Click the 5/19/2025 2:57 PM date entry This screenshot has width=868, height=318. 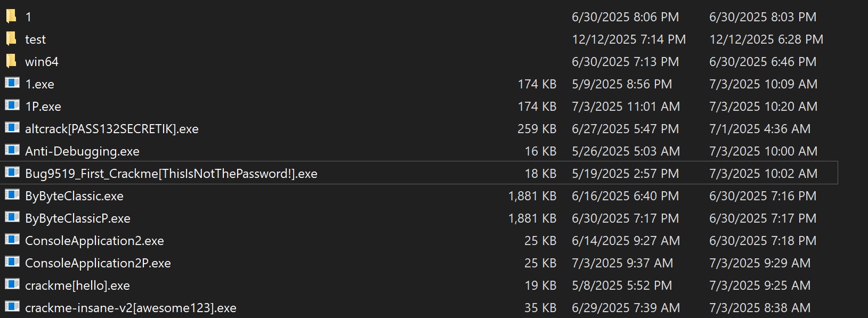tap(625, 174)
